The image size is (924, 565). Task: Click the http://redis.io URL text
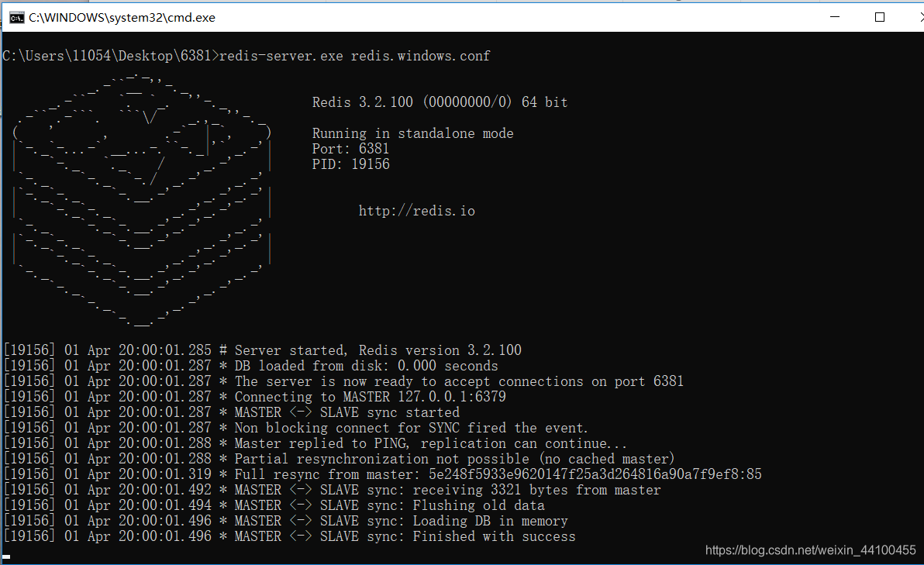416,211
